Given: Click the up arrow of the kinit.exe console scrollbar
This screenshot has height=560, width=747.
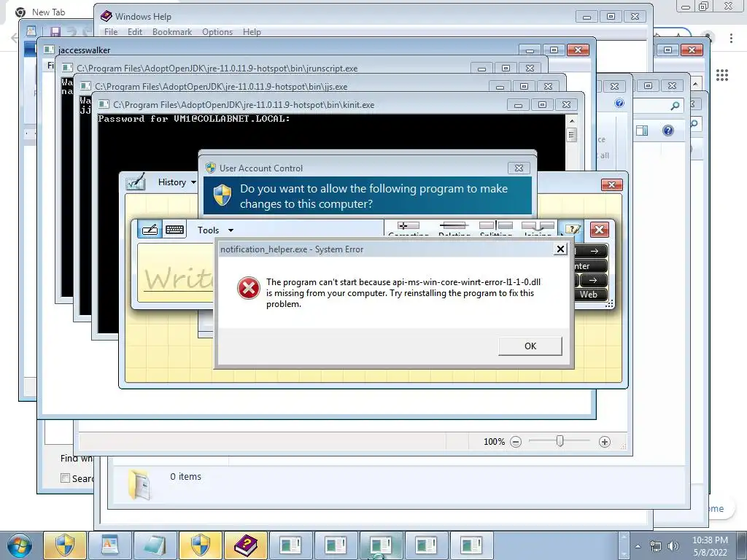Looking at the screenshot, I should click(x=572, y=121).
